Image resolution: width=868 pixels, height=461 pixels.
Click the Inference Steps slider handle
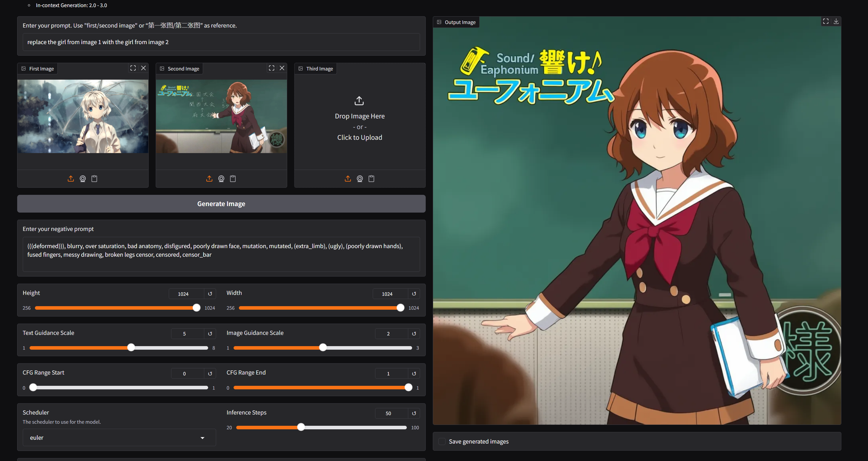pos(301,427)
